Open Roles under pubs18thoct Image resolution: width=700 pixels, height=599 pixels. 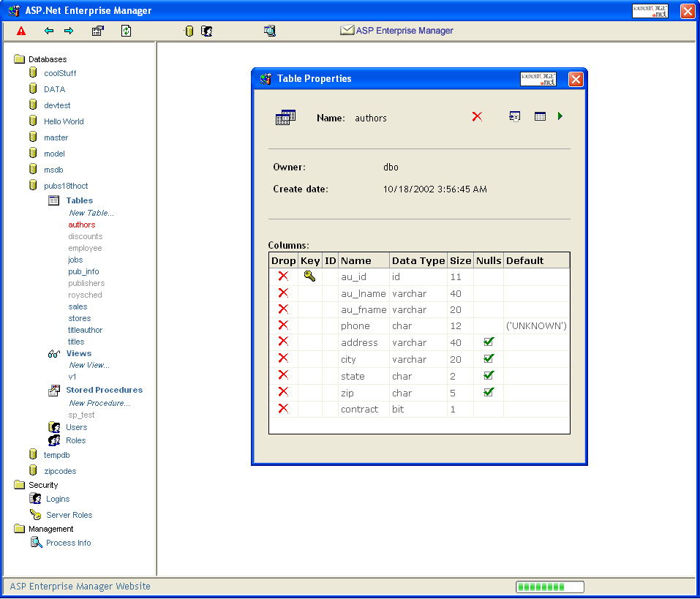75,440
